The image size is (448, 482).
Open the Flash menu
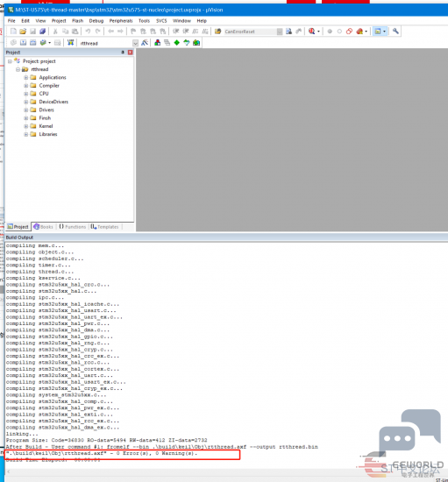click(x=77, y=21)
